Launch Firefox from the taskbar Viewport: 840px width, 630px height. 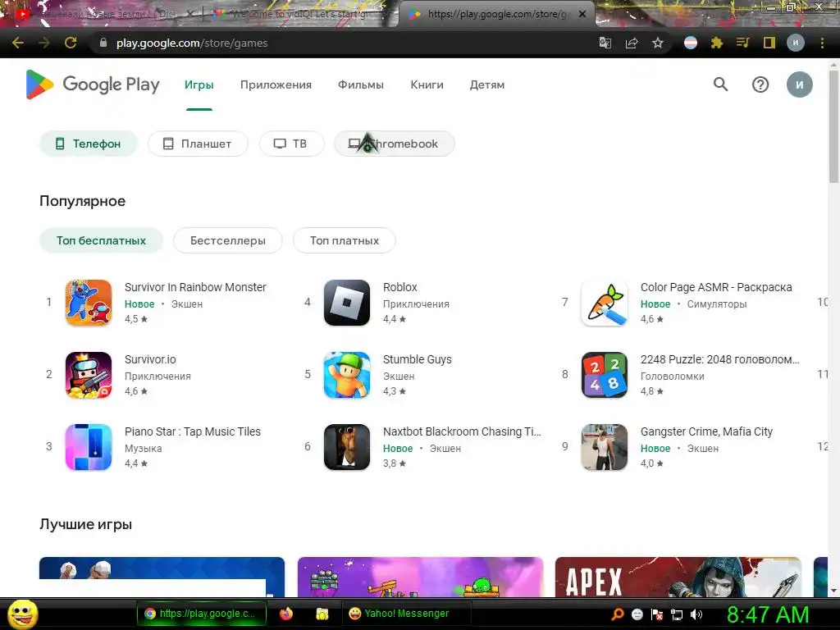286,614
